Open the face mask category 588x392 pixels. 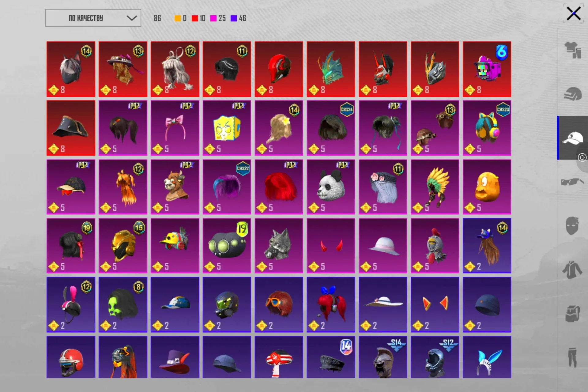pyautogui.click(x=572, y=226)
